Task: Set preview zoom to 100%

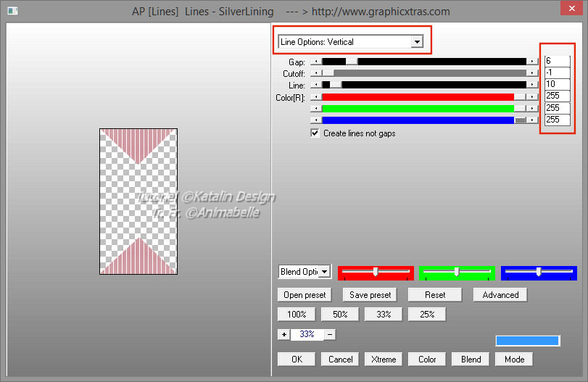Action: [x=297, y=314]
